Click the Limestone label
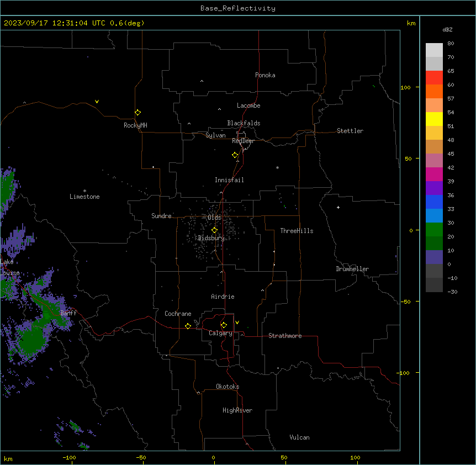476x465 pixels. tap(84, 197)
